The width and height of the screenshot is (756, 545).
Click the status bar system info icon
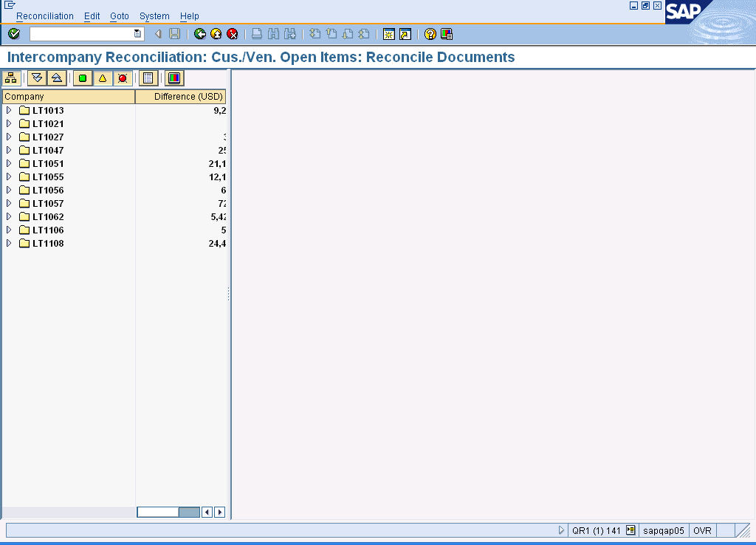tap(630, 530)
